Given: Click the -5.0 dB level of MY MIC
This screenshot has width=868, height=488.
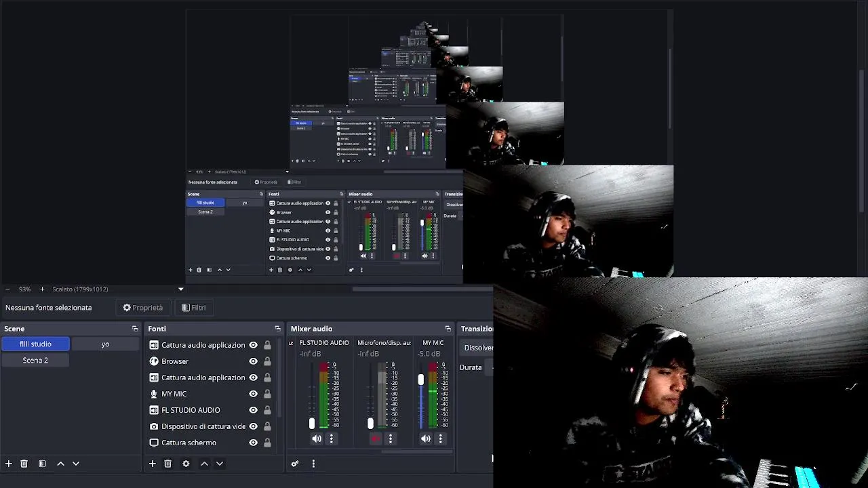Looking at the screenshot, I should 429,354.
